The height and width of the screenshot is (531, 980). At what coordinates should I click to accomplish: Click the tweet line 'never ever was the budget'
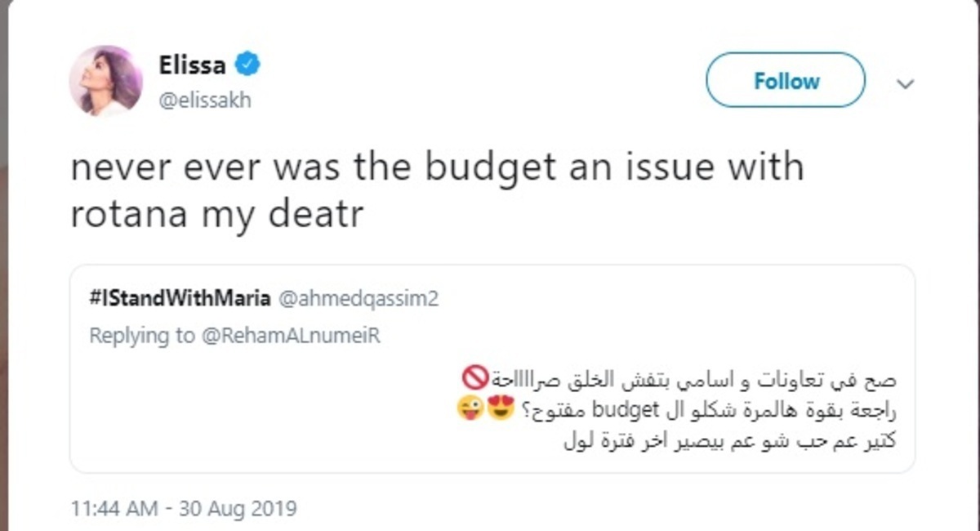click(437, 167)
